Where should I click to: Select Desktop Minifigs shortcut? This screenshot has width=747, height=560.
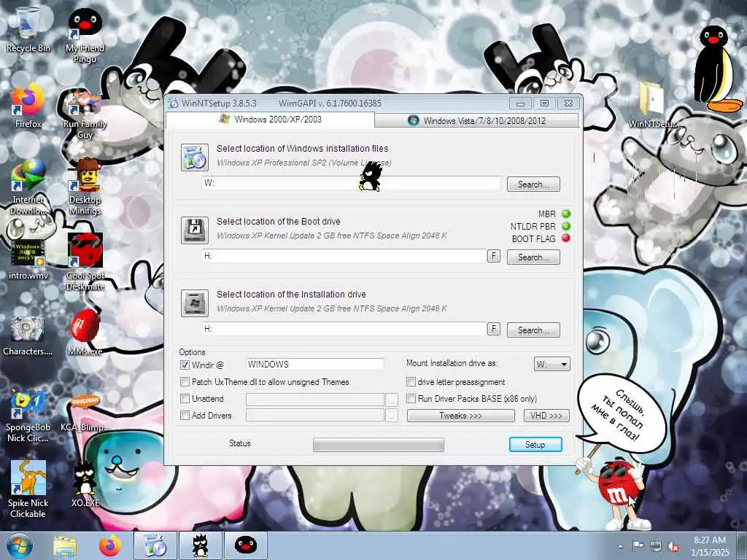85,187
